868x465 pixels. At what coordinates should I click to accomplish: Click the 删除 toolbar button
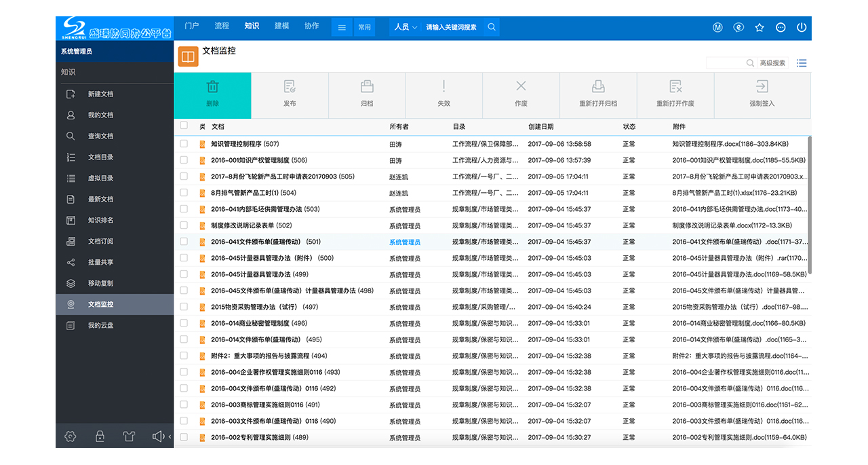point(213,96)
